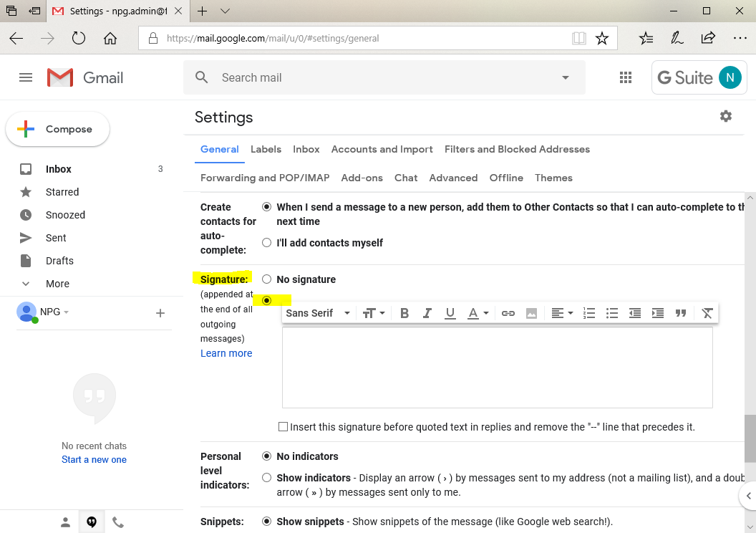Click the browser refresh button
The width and height of the screenshot is (756, 533).
pyautogui.click(x=79, y=38)
